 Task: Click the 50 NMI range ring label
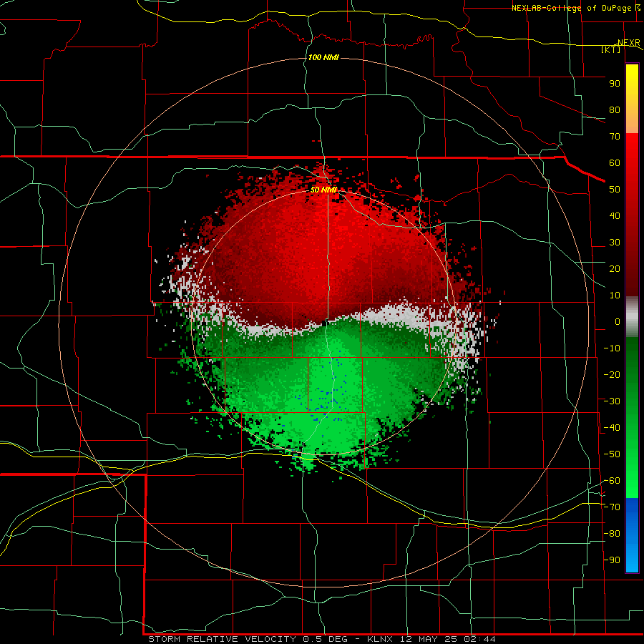pyautogui.click(x=323, y=190)
